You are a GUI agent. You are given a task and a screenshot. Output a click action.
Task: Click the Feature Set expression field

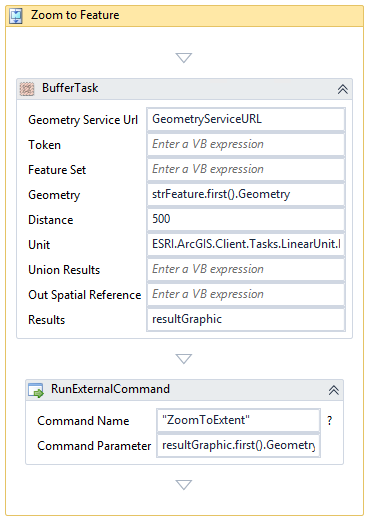tap(246, 169)
